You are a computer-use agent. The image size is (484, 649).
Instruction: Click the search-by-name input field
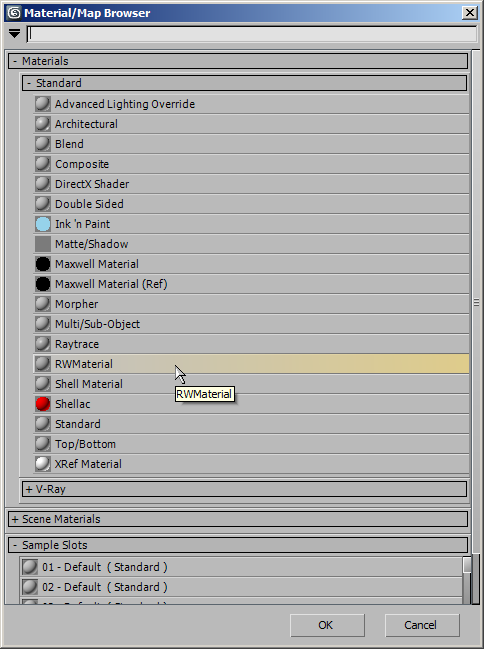[252, 34]
